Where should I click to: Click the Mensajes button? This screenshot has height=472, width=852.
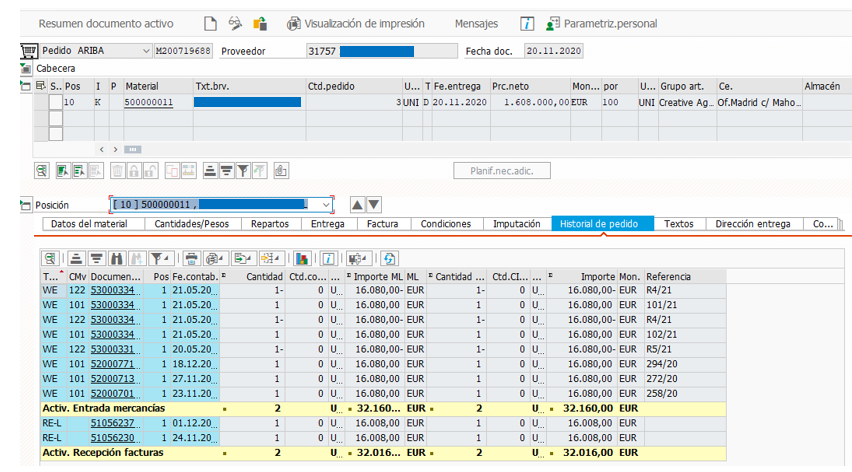click(476, 23)
